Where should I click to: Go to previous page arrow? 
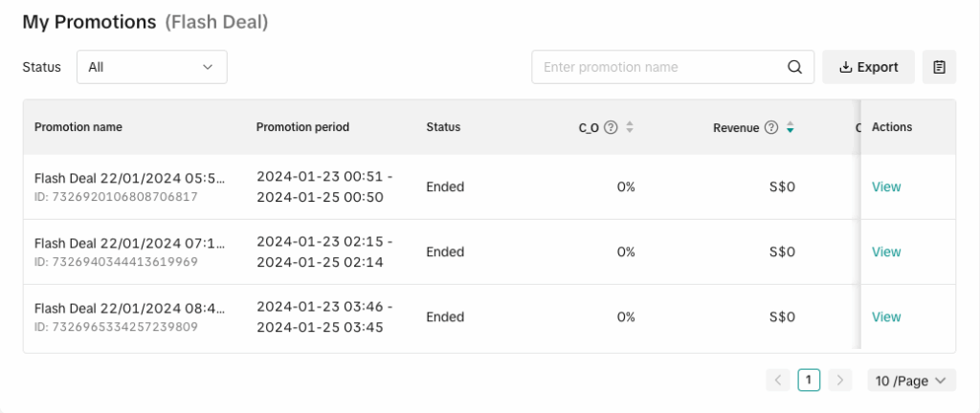(778, 380)
